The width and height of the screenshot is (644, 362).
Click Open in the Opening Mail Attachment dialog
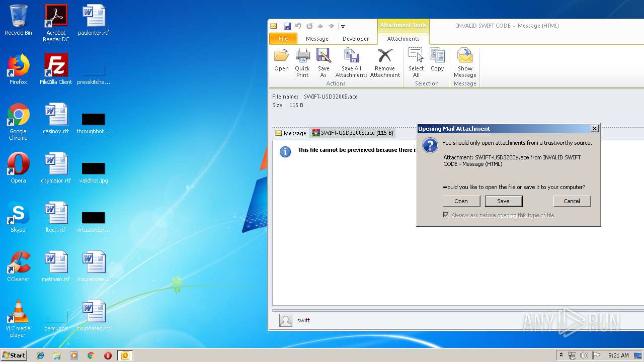pos(461,201)
